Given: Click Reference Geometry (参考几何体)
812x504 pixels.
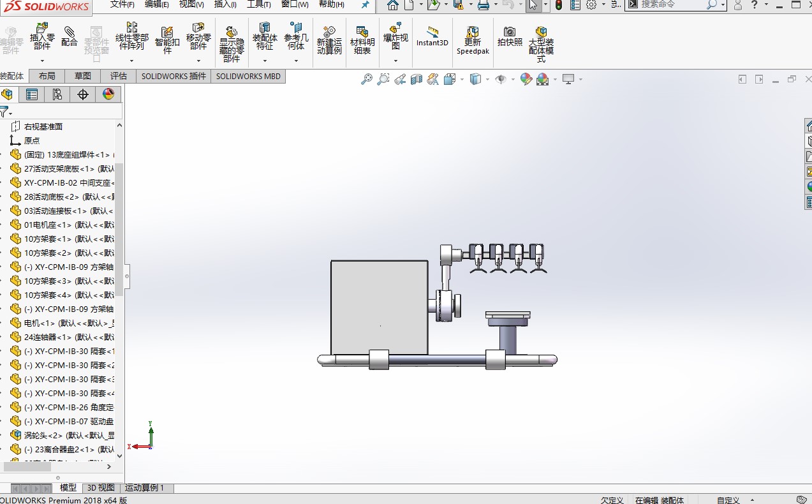Looking at the screenshot, I should click(296, 37).
